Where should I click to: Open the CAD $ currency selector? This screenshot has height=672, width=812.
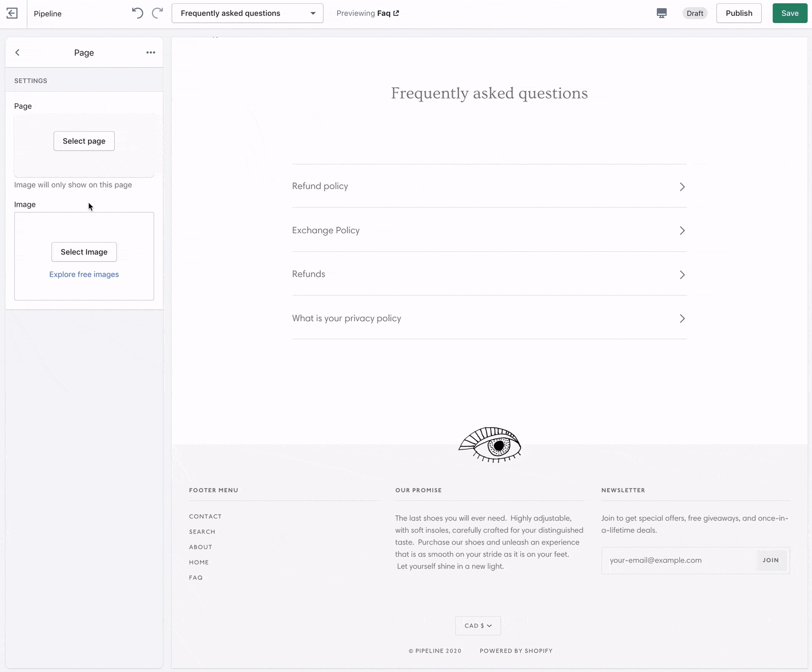[478, 626]
